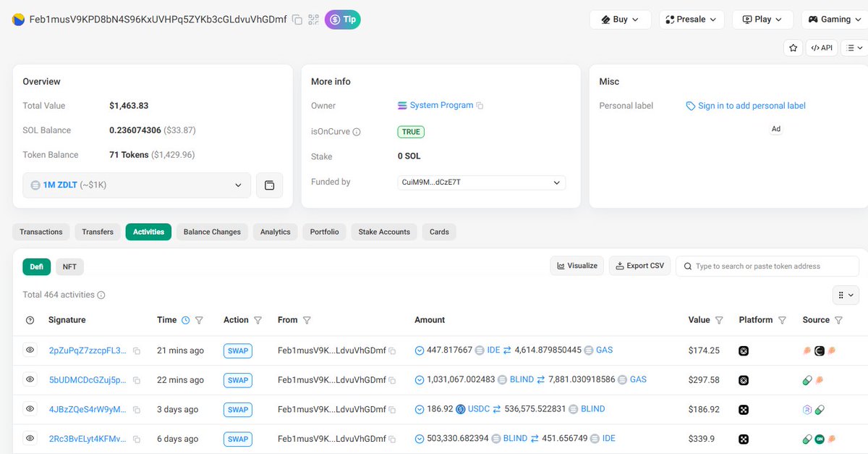Copy the wallet address at top
Image resolution: width=868 pixels, height=454 pixels.
pyautogui.click(x=297, y=20)
